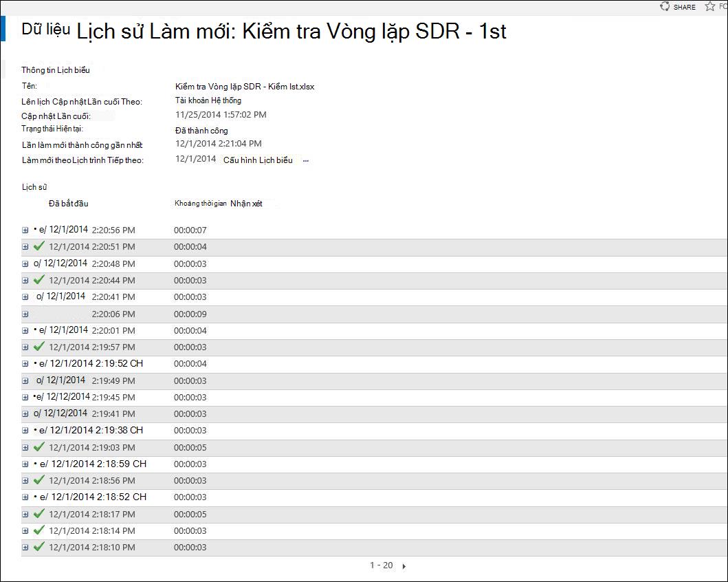Select file name Kiểm tra Vòng lặp SDR xlsx
The image size is (728, 582).
tap(245, 87)
